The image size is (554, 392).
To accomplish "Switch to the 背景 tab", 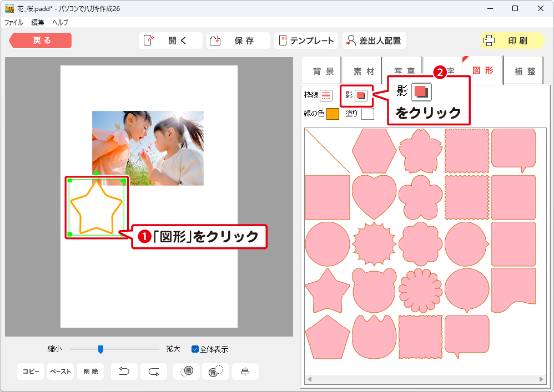I will click(323, 72).
